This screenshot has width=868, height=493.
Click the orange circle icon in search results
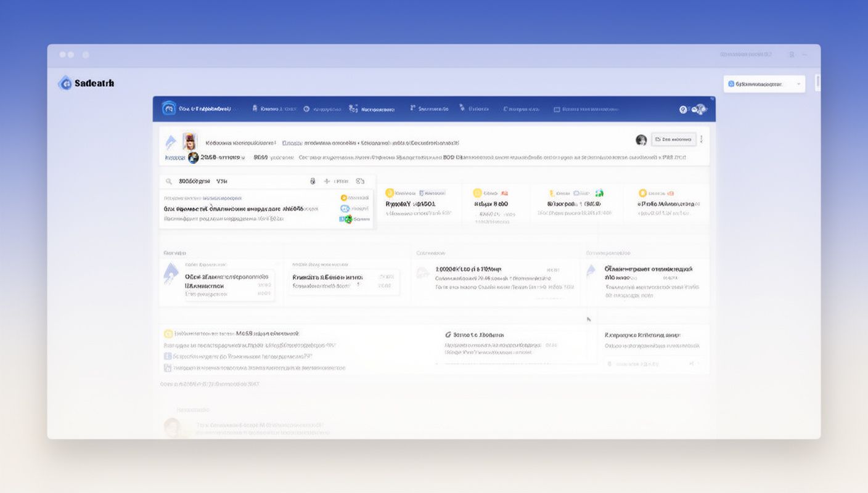(x=344, y=198)
